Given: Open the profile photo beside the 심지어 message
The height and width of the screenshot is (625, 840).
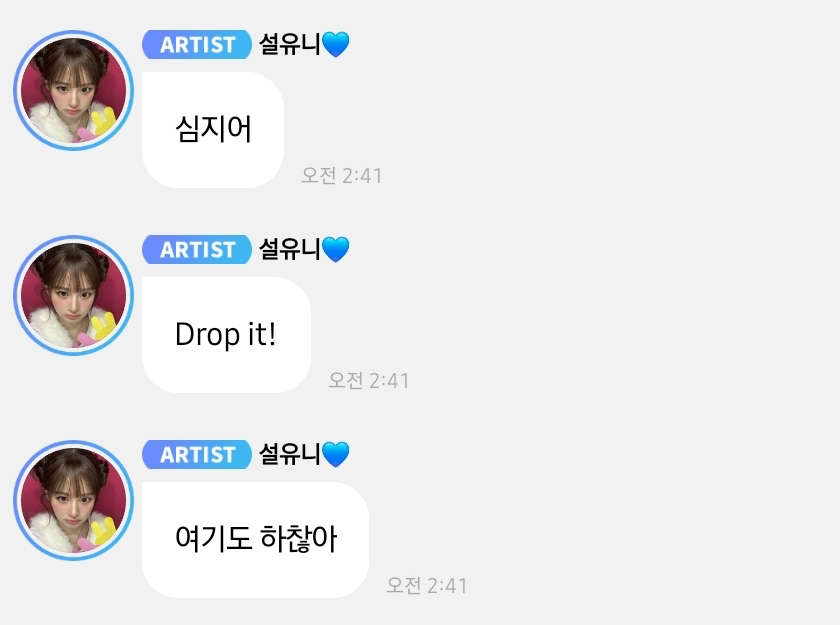Looking at the screenshot, I should tap(73, 91).
